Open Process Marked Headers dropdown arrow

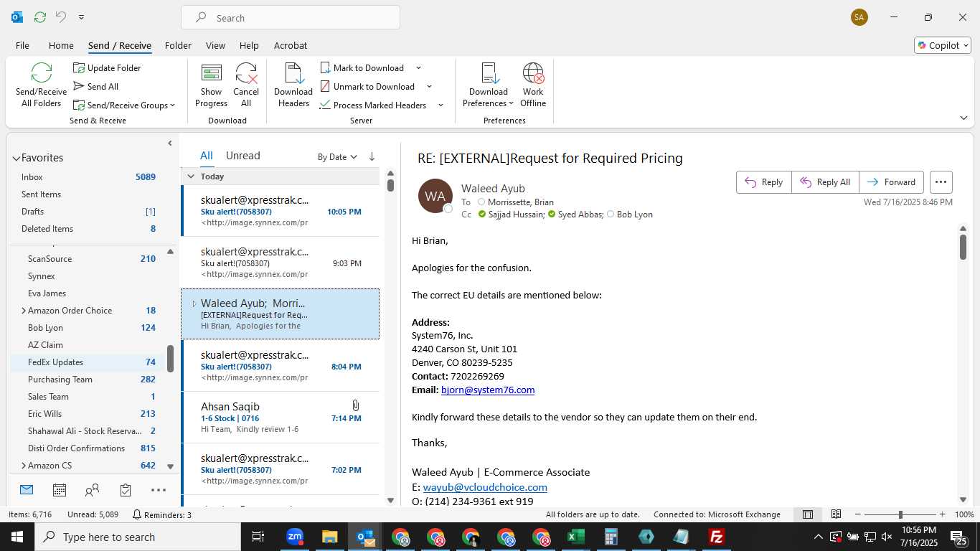[440, 105]
